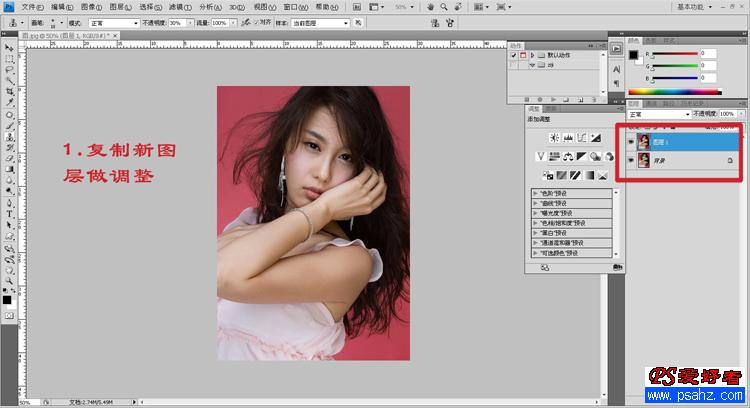
Task: Open the 图像 (Image) menu
Action: click(x=89, y=6)
